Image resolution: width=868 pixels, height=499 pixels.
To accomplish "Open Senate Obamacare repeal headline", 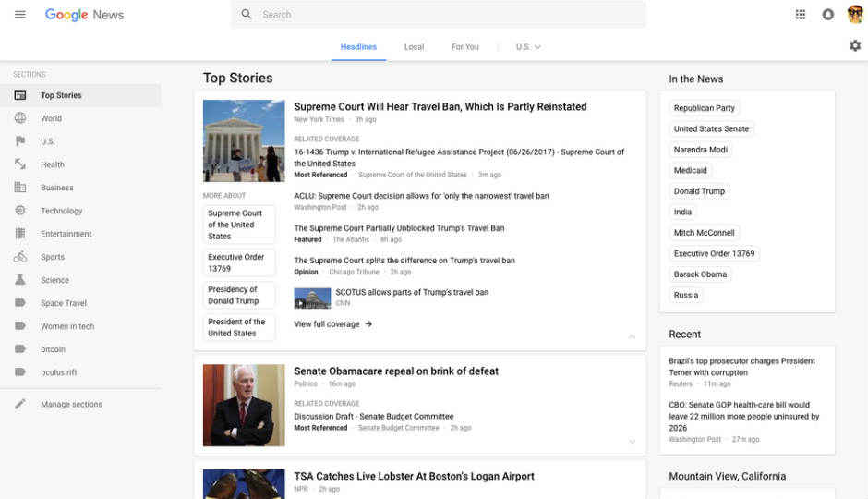I will pyautogui.click(x=396, y=371).
